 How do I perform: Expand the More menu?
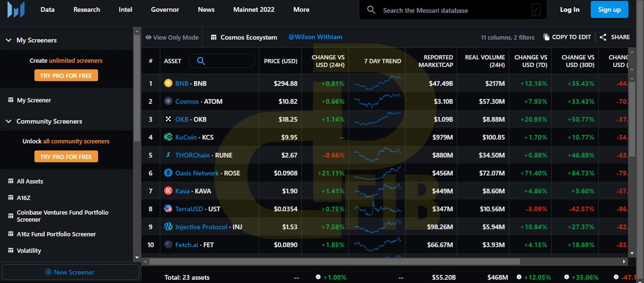301,10
